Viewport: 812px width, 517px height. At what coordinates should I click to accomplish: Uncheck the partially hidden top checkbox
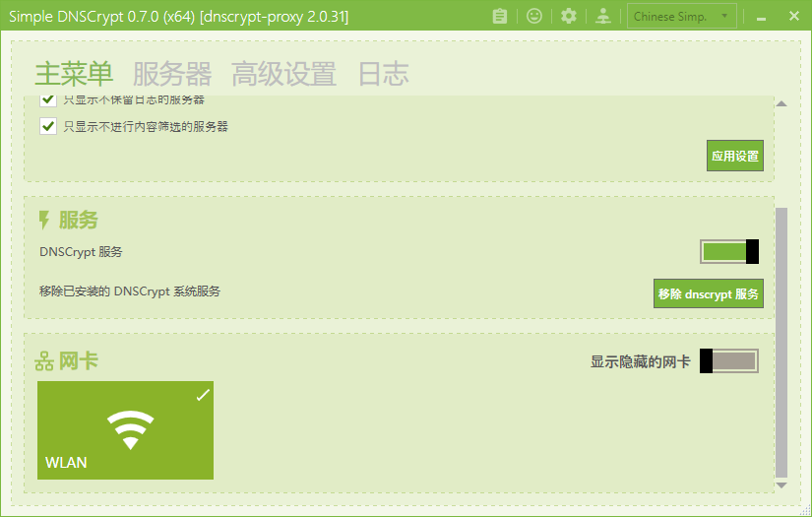point(48,99)
